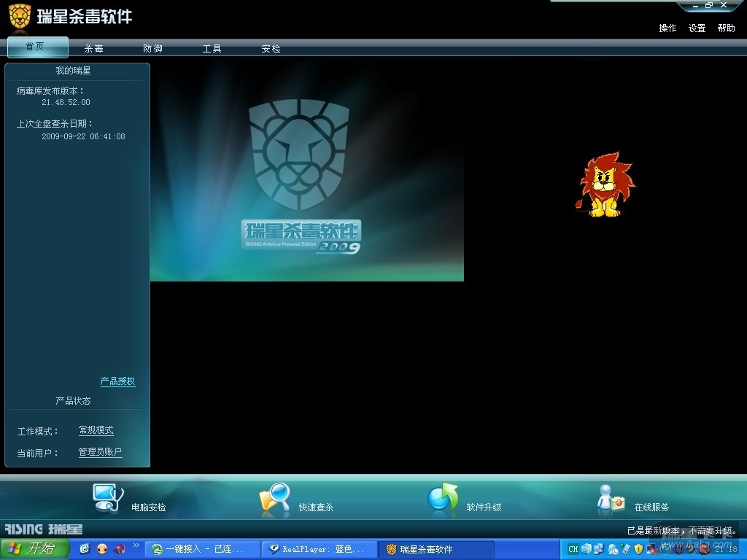This screenshot has height=560, width=747.
Task: Click the 快速查杀 text label
Action: pyautogui.click(x=316, y=507)
